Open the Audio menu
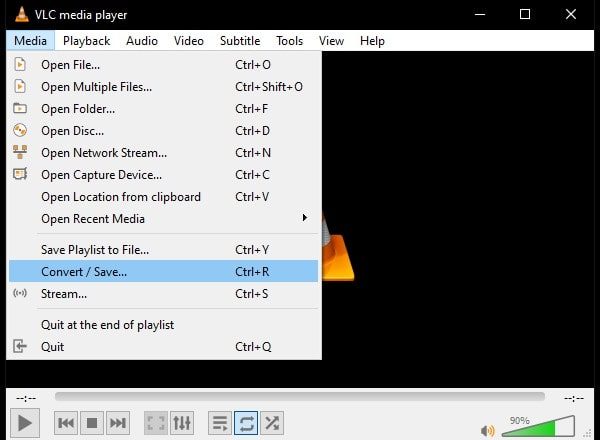Viewport: 600px width, 440px height. 142,41
